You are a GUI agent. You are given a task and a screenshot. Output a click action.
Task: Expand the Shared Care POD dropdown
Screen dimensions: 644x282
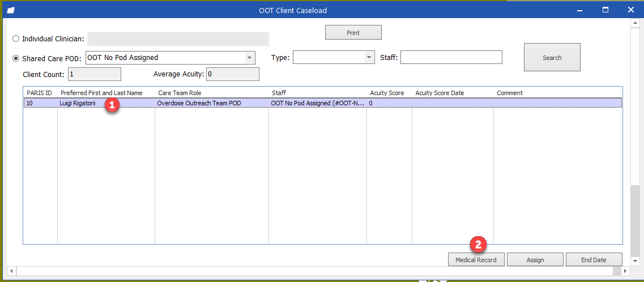click(249, 58)
